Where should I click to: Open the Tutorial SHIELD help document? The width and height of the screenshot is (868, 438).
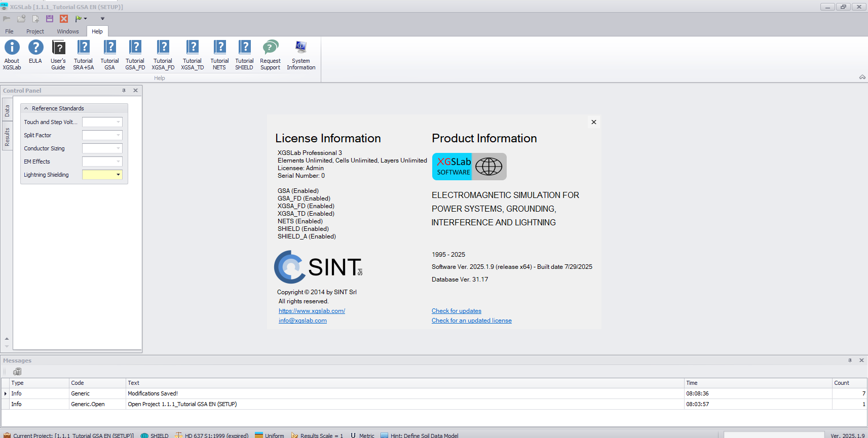[x=244, y=55]
